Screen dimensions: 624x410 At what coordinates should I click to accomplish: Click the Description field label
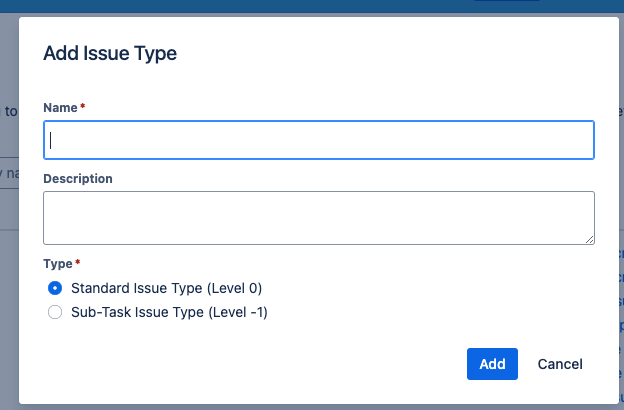point(78,179)
